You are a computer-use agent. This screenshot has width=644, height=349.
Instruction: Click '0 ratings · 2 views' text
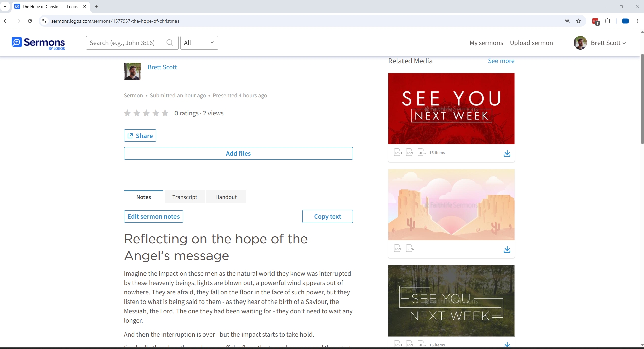coord(199,113)
